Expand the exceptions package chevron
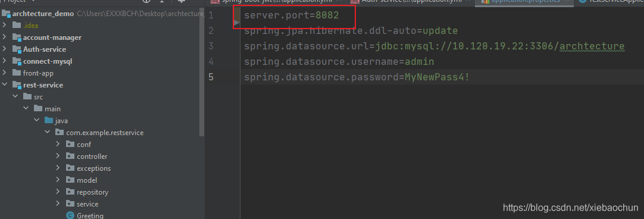Image resolution: width=644 pixels, height=219 pixels. click(58, 168)
